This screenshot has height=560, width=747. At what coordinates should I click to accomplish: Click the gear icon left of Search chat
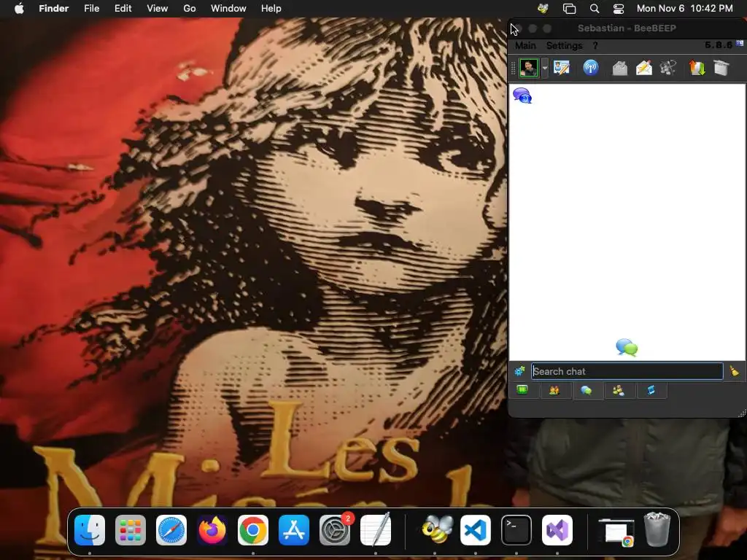point(519,371)
